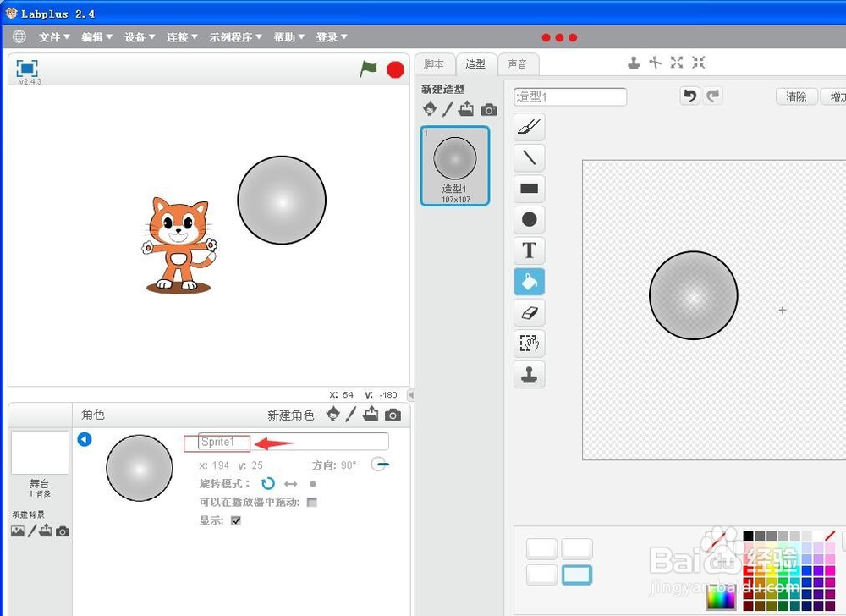The image size is (846, 616).
Task: Click the top toolbar duplicate stamp icon
Action: (634, 63)
